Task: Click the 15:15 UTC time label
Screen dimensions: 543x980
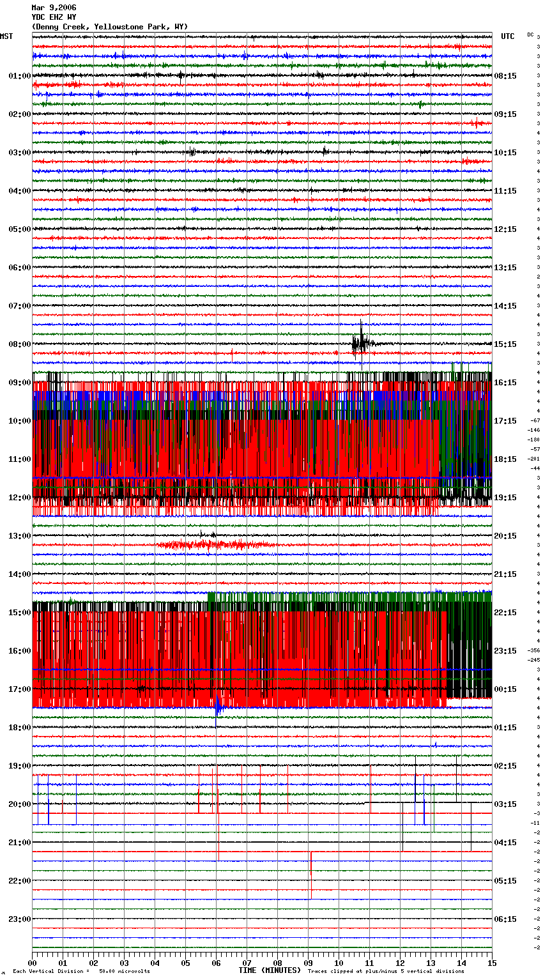Action: click(505, 344)
